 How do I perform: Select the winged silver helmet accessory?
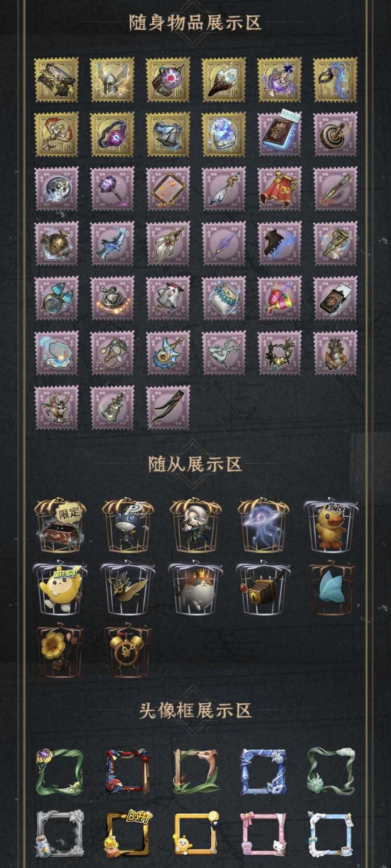(x=112, y=79)
